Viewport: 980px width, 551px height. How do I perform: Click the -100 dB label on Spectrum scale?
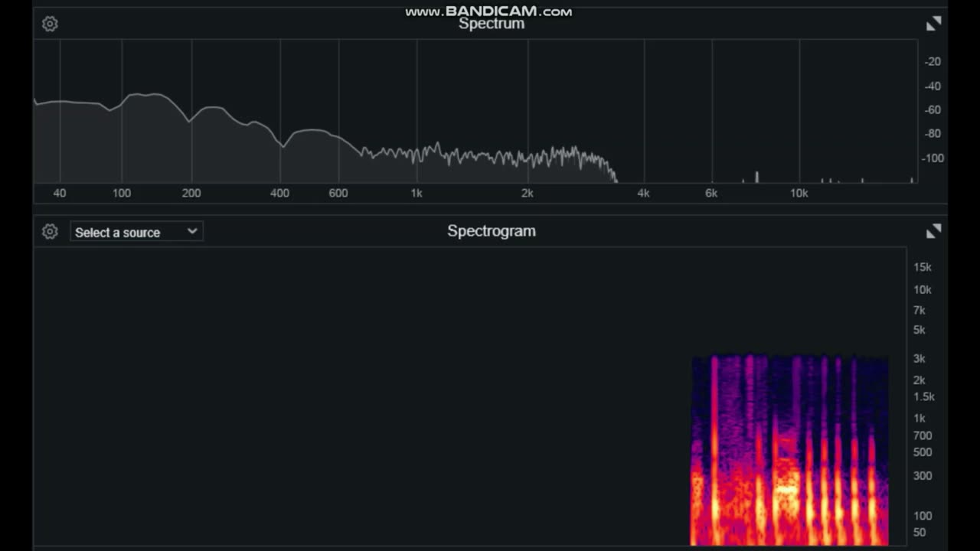[933, 158]
